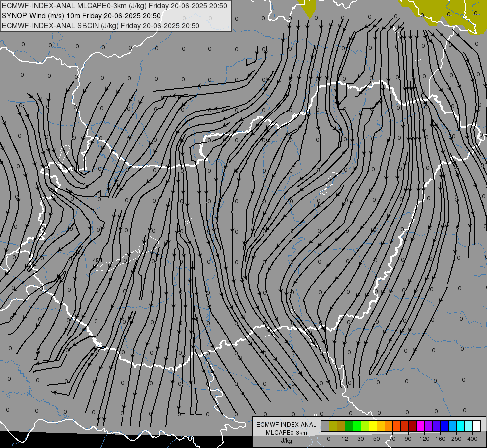Click the SYNOP Wind (m/s) 10m title line

coord(81,16)
